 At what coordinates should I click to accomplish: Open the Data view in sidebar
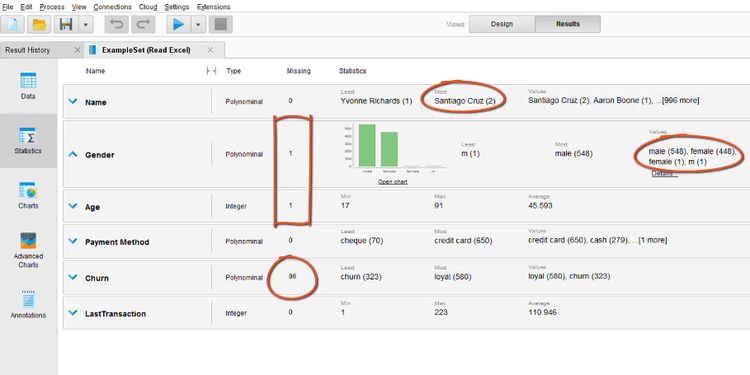[x=28, y=86]
